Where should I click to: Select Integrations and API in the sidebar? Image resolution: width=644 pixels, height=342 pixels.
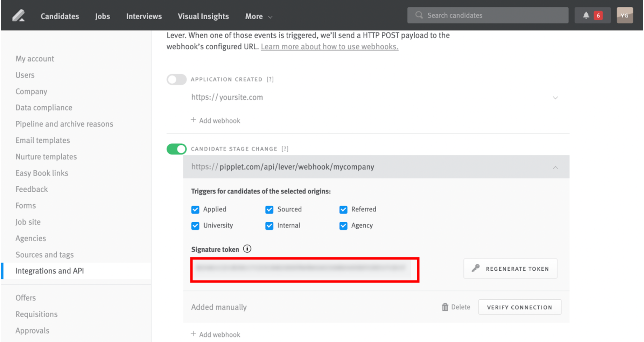tap(50, 270)
